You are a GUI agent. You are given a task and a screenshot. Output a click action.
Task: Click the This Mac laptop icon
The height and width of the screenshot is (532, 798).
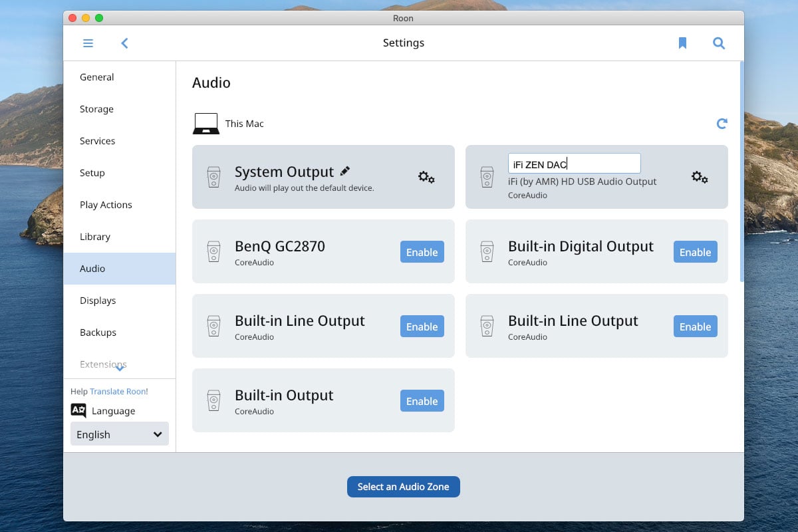tap(206, 124)
